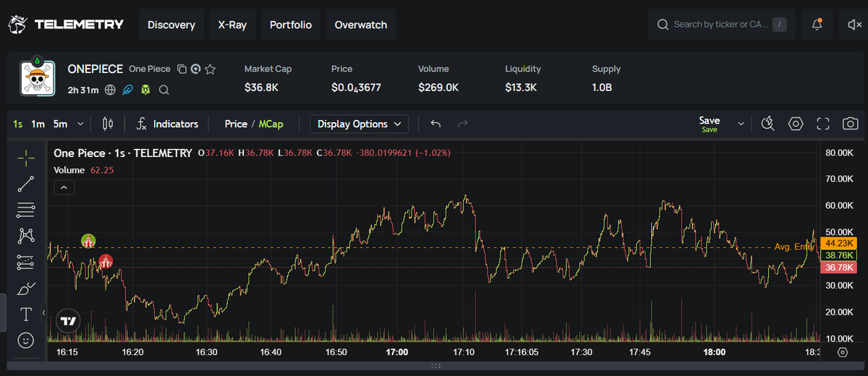
Task: Grab the chart pane bottom handle
Action: [x=434, y=366]
